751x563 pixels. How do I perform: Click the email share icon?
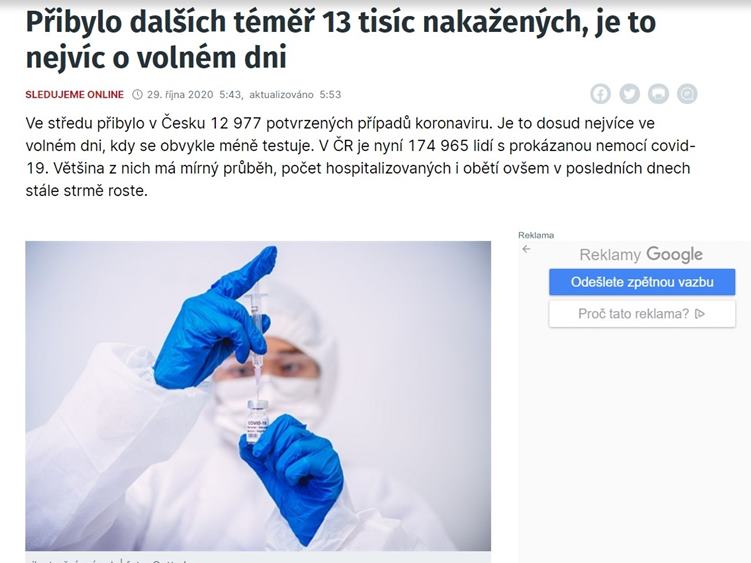click(687, 94)
